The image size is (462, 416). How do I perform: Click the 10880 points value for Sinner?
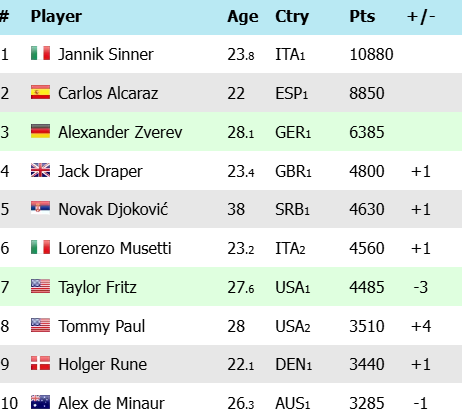pyautogui.click(x=371, y=54)
